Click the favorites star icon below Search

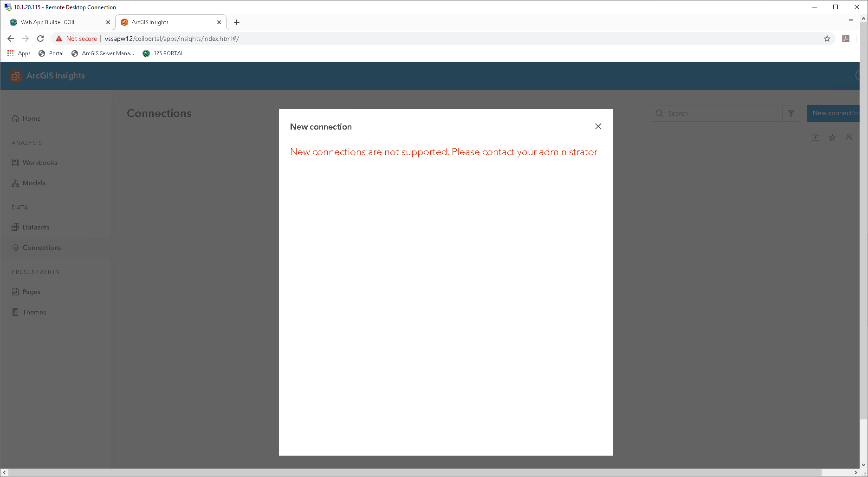pos(832,137)
